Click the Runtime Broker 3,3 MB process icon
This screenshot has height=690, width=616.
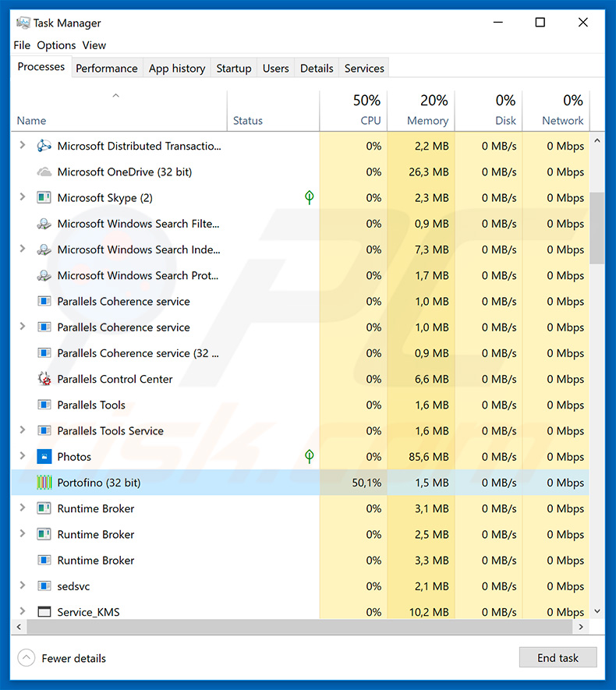(x=44, y=560)
